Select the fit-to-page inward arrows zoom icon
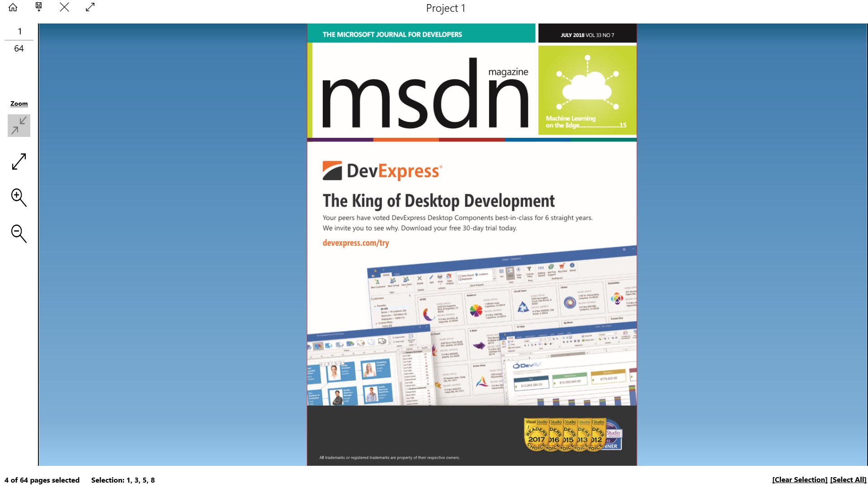Viewport: 868px width, 488px height. 19,125
